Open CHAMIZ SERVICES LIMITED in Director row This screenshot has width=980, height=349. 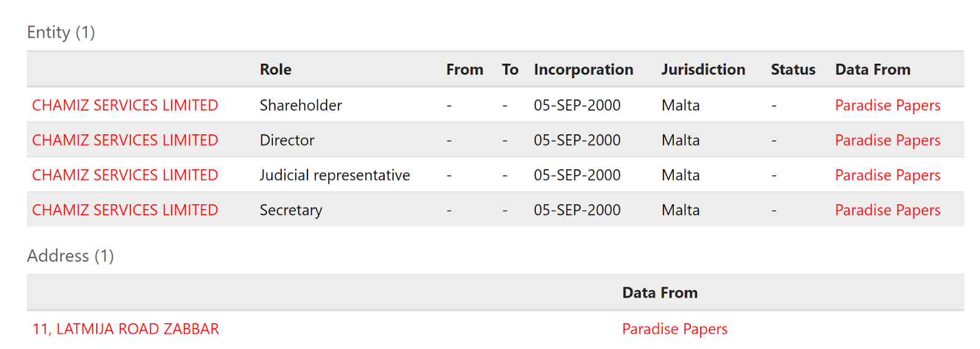click(x=125, y=140)
